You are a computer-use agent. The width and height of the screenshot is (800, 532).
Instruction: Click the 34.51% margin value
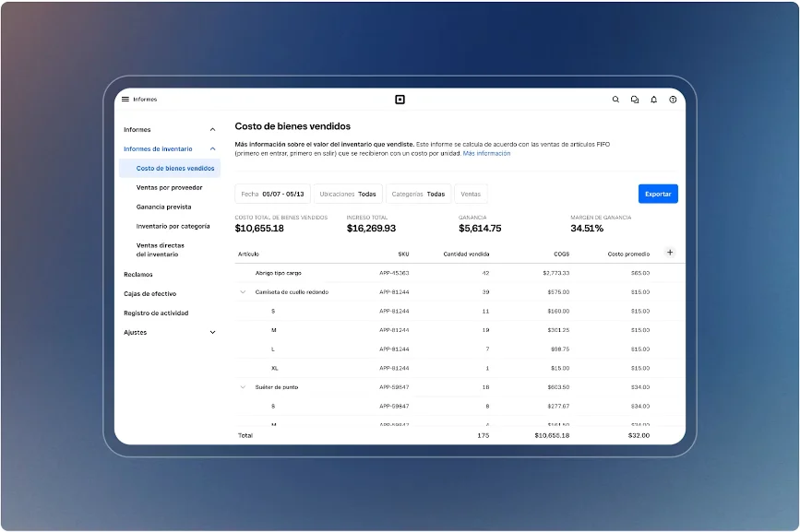(587, 229)
